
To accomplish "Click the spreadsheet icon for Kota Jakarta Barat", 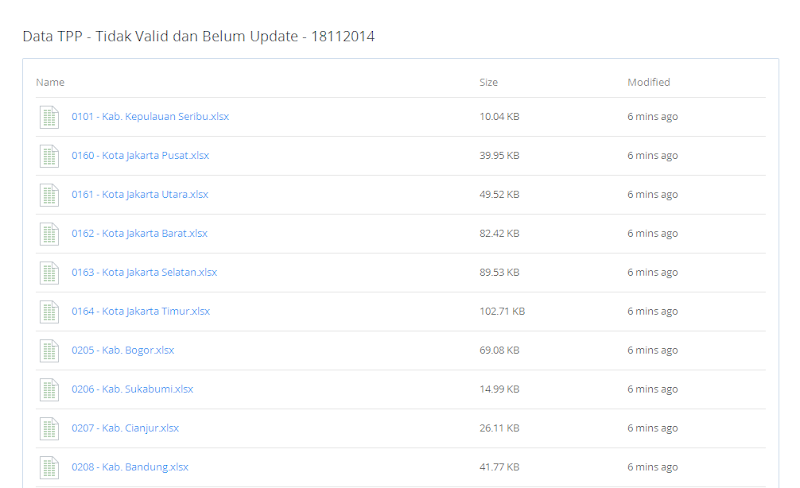I will (x=49, y=234).
